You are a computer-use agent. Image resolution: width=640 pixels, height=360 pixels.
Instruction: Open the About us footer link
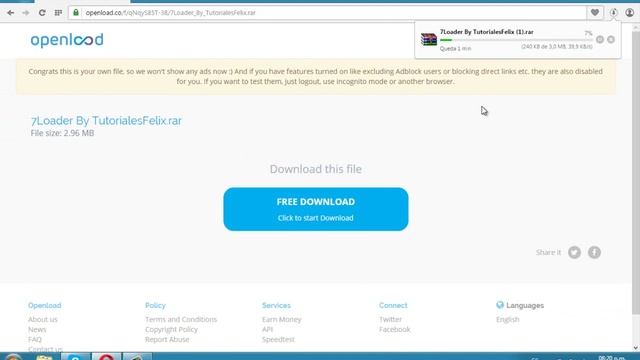[x=43, y=319]
